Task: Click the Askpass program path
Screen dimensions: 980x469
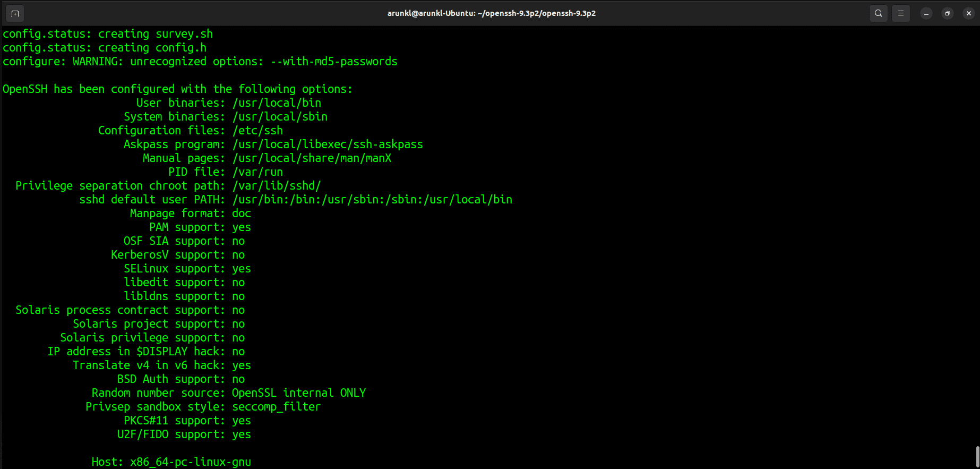Action: point(328,144)
